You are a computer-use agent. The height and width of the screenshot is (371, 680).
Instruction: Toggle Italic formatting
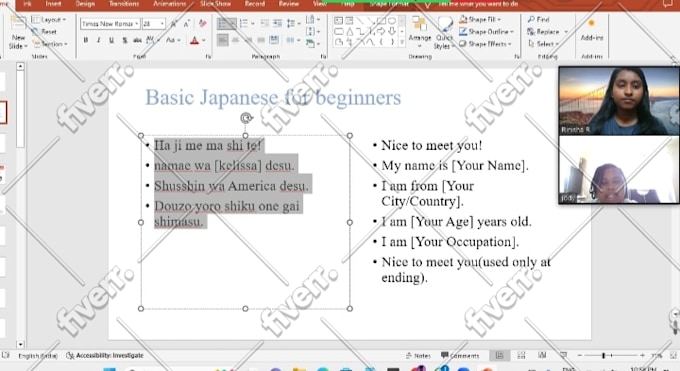point(98,40)
